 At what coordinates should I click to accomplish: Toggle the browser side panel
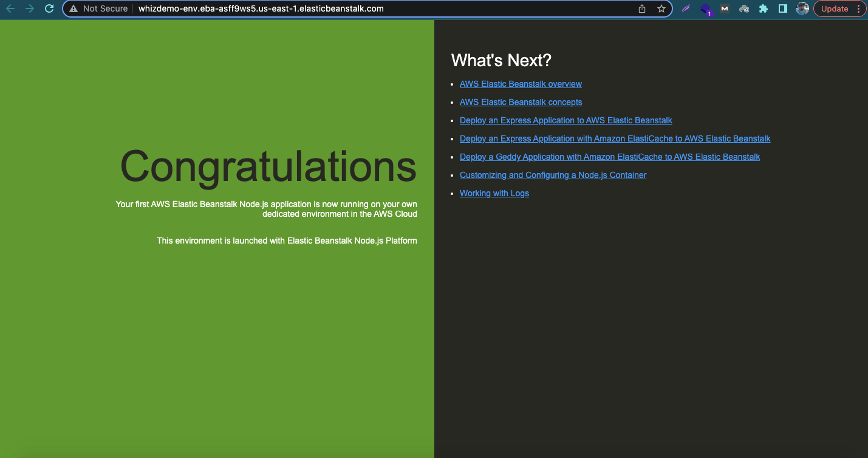click(x=783, y=9)
